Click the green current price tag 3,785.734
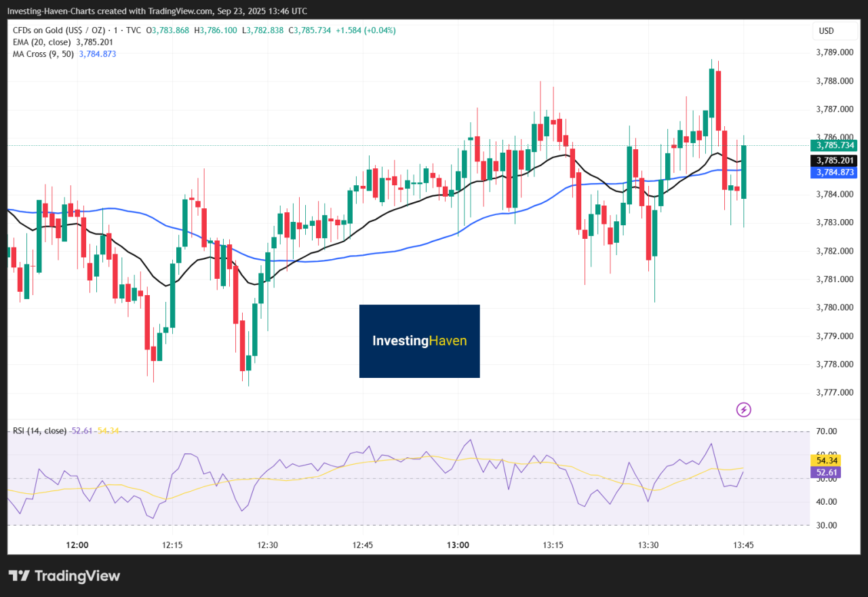 click(x=835, y=145)
